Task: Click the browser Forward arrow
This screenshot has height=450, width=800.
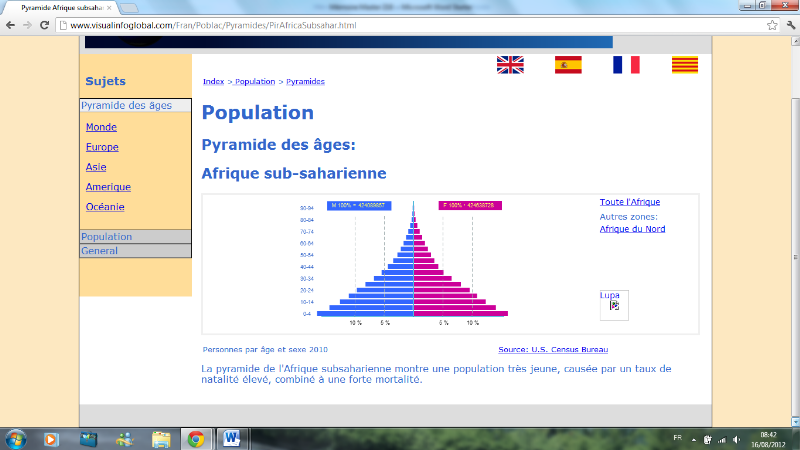Action: click(x=27, y=25)
